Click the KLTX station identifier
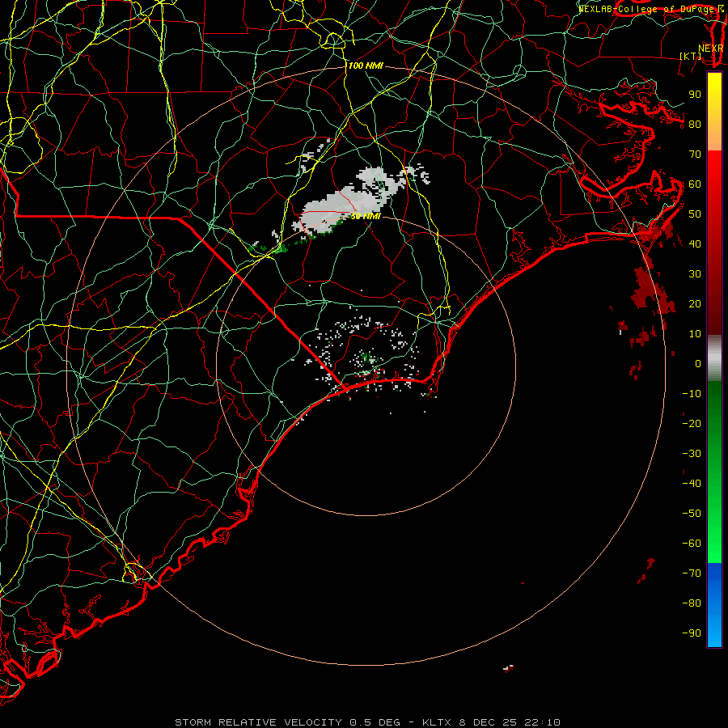Image resolution: width=728 pixels, height=728 pixels. pos(438,722)
